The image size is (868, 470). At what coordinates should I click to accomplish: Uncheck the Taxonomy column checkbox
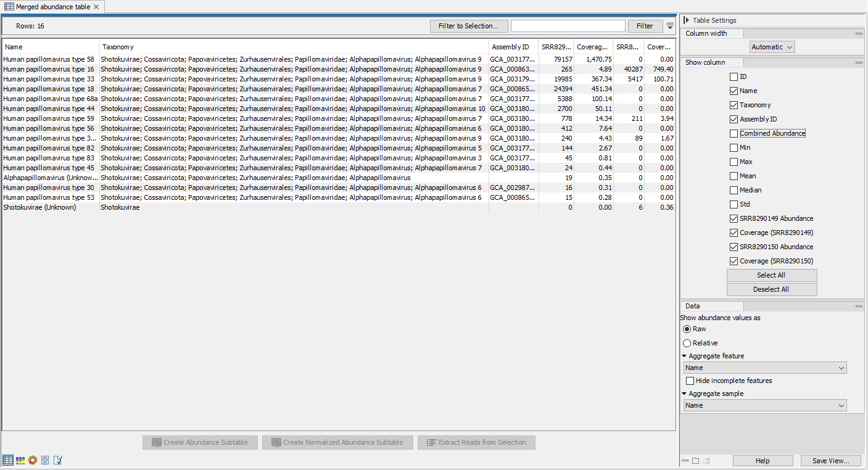(734, 105)
